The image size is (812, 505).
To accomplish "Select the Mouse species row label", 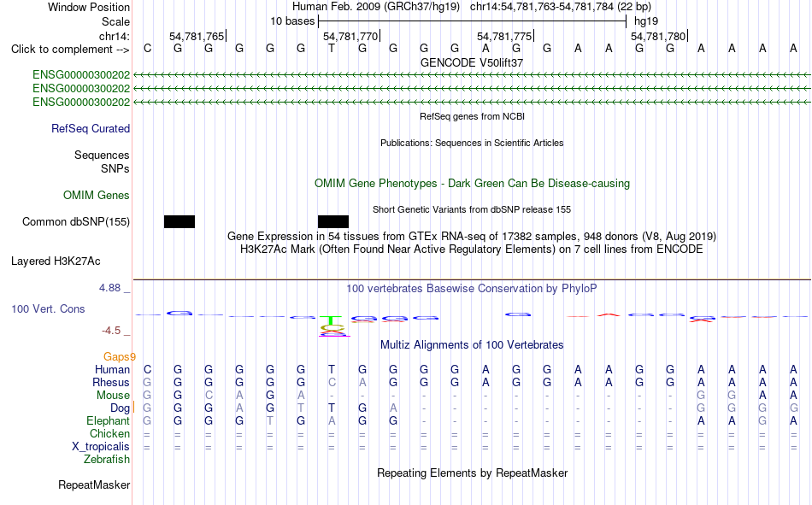I will (113, 395).
